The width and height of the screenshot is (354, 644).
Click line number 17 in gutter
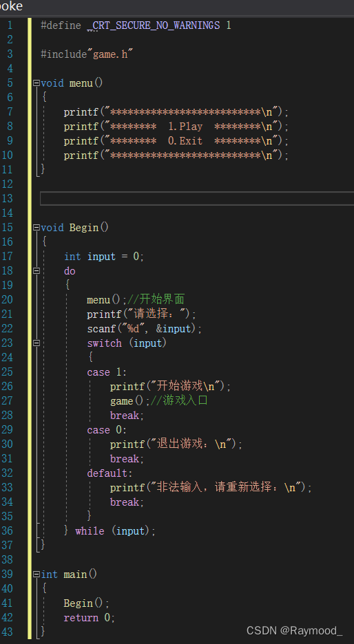coord(7,257)
